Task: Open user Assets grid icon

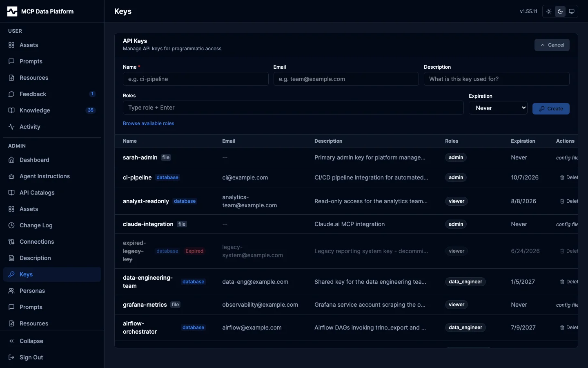Action: tap(11, 45)
